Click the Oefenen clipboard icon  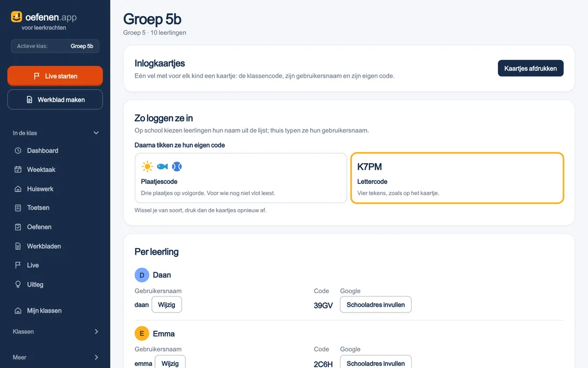(18, 227)
